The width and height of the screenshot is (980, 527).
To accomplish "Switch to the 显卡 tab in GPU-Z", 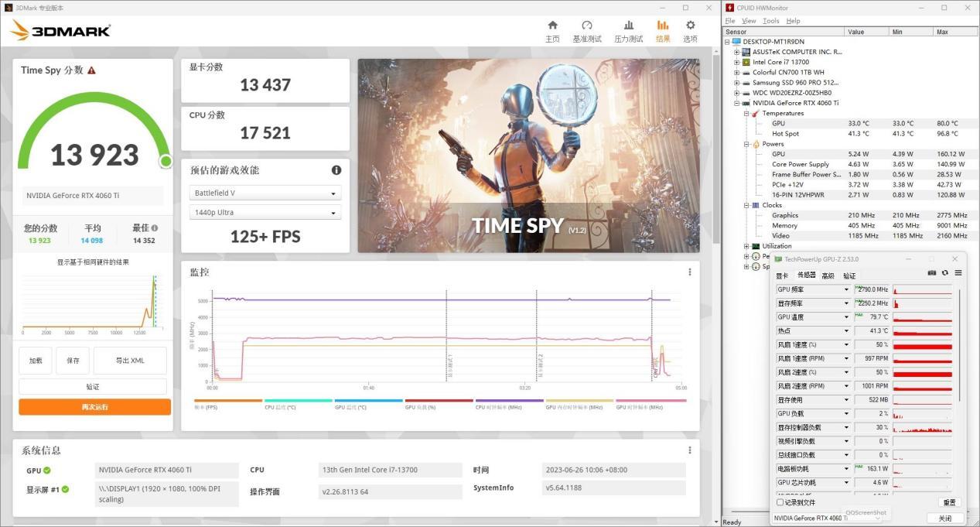I will click(x=780, y=275).
